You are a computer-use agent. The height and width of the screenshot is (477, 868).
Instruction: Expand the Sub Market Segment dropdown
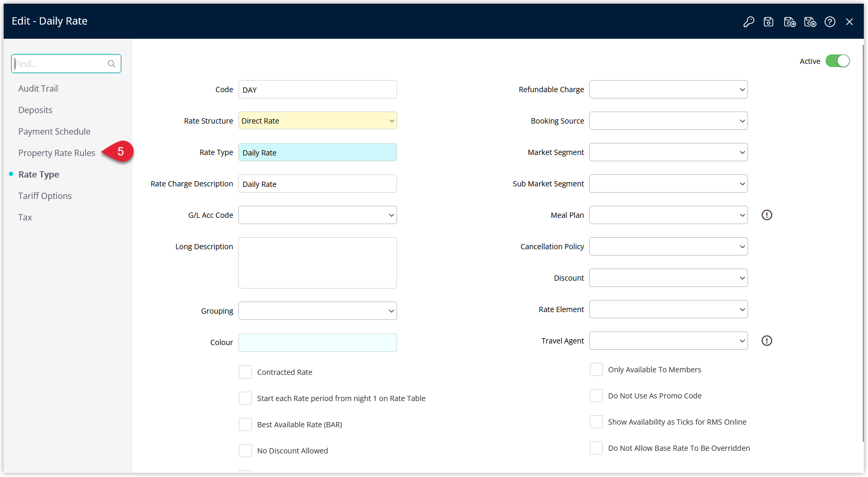coord(668,184)
